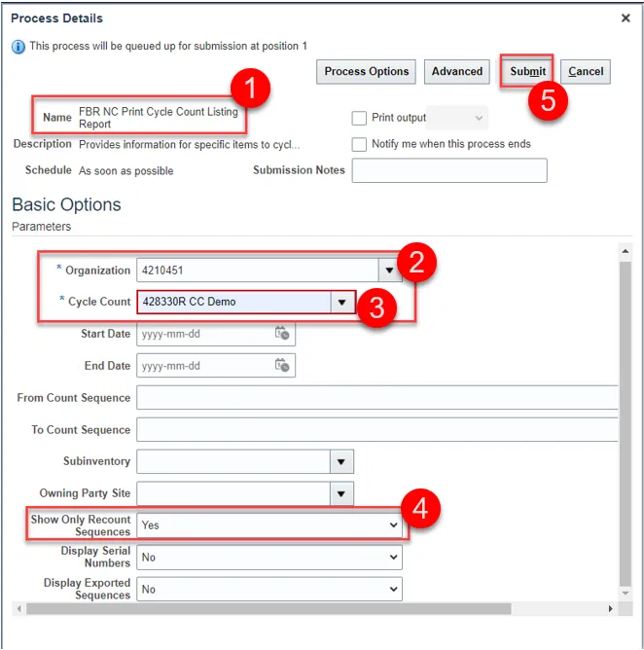Click the Advanced button

pyautogui.click(x=456, y=72)
